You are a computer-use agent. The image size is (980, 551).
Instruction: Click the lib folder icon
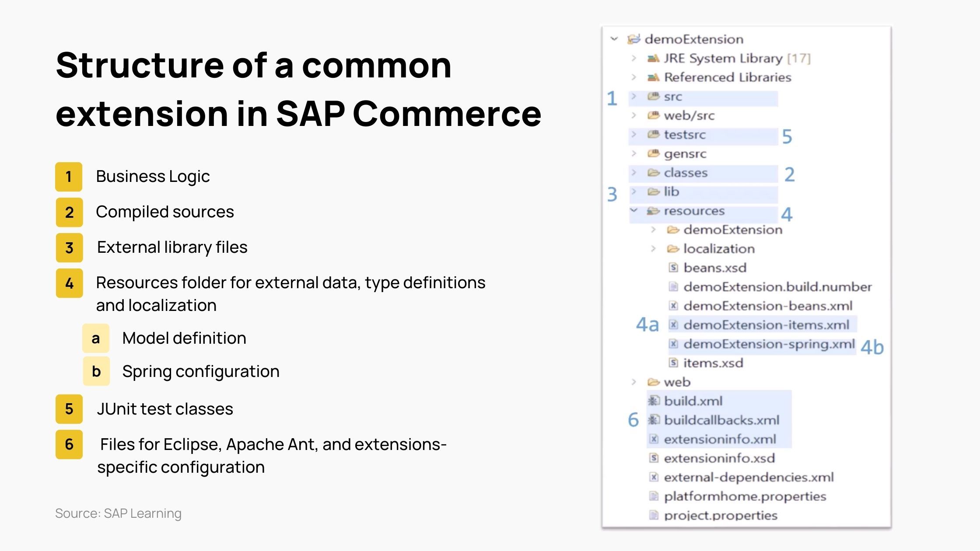click(x=653, y=192)
